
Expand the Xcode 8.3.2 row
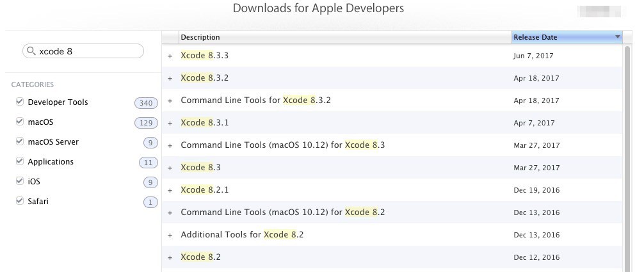(170, 79)
